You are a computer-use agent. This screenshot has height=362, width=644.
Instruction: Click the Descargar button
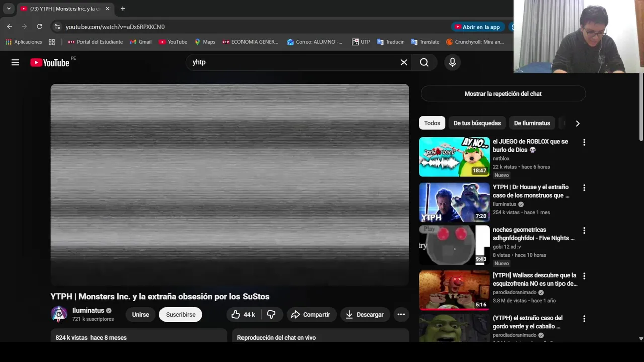365,315
